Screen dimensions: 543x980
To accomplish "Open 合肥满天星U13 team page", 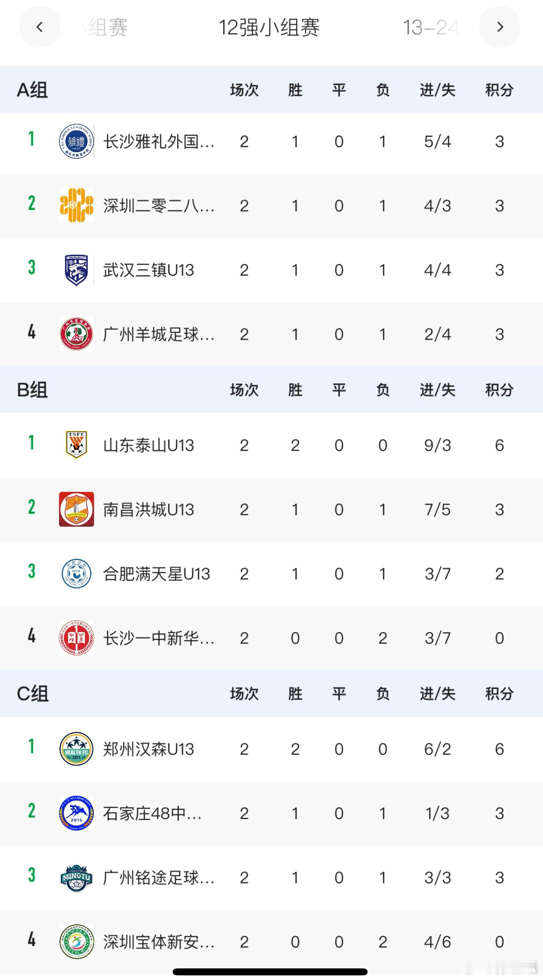I will click(x=271, y=574).
